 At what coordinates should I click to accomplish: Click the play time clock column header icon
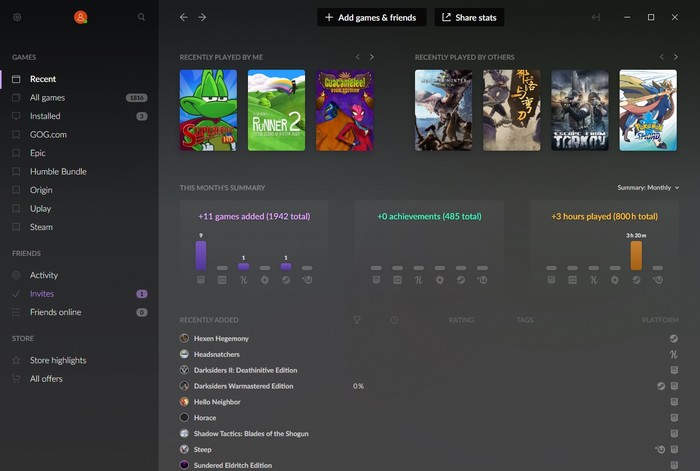(395, 320)
